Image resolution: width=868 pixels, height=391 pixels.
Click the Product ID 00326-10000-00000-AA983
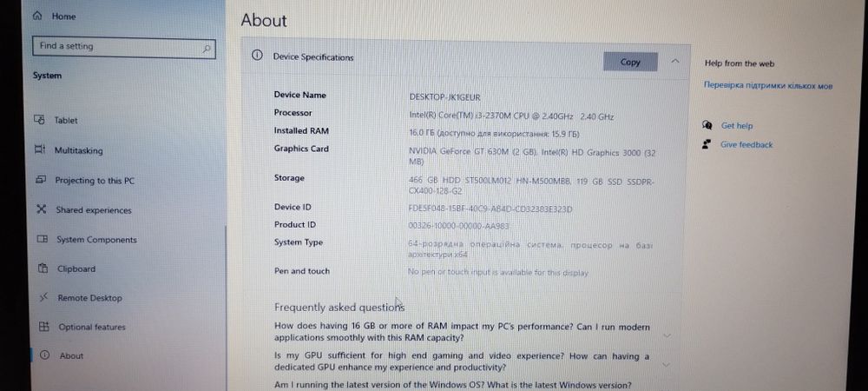pos(458,226)
